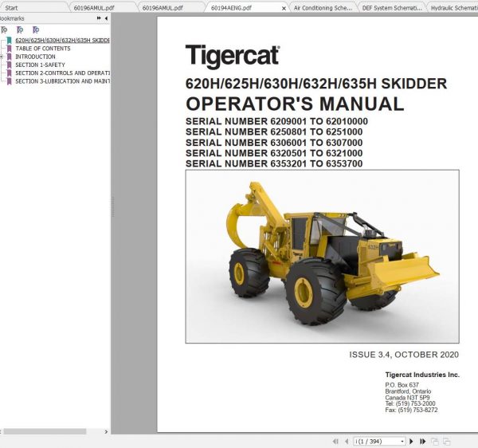The width and height of the screenshot is (478, 448).
Task: Select the 60194AENG.pdf tab
Action: pyautogui.click(x=231, y=8)
